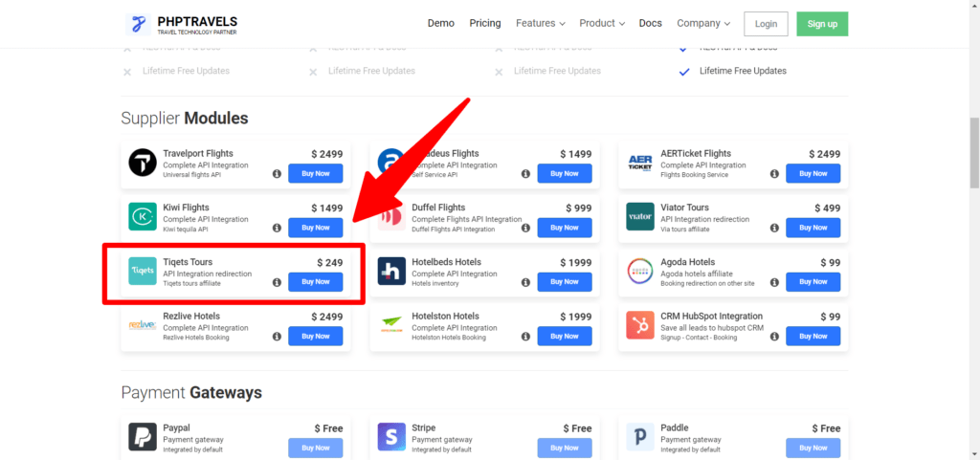
Task: Click the Hotelston Hotels logo icon
Action: tap(391, 325)
